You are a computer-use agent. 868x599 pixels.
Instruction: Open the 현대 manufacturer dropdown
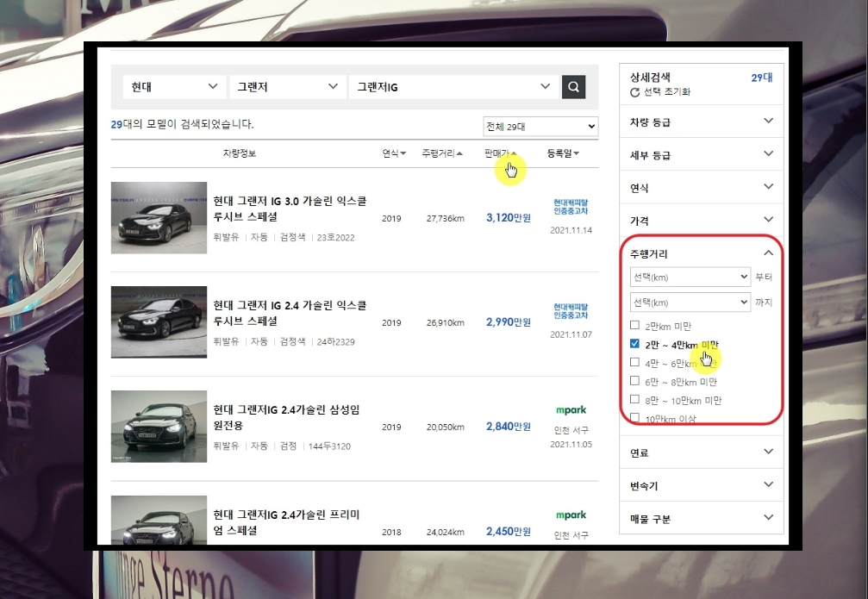(x=174, y=87)
